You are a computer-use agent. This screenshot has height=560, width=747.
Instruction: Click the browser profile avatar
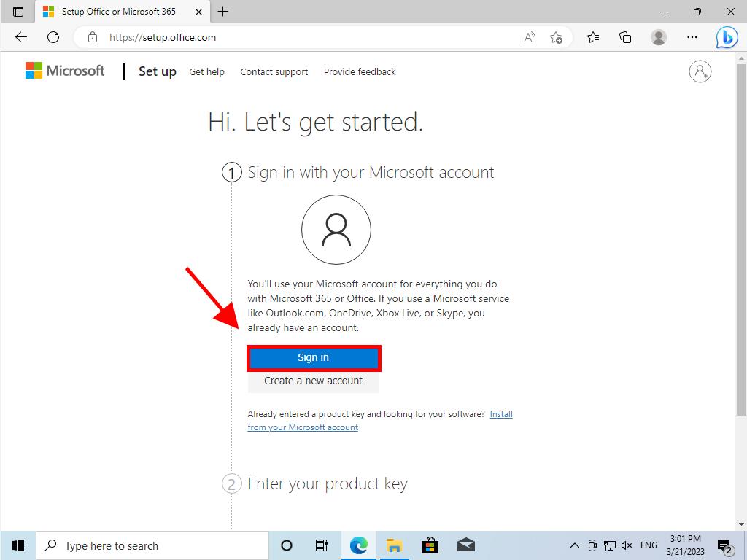(x=657, y=37)
